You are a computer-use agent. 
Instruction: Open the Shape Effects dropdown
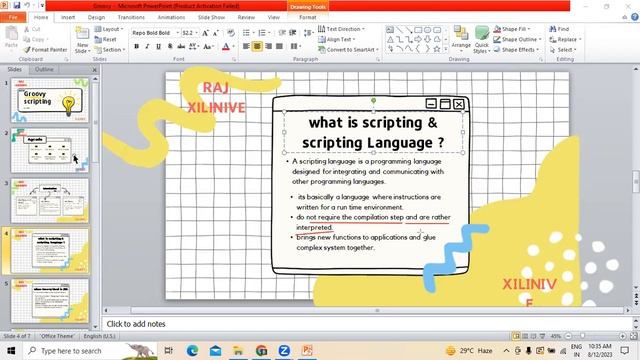click(516, 49)
